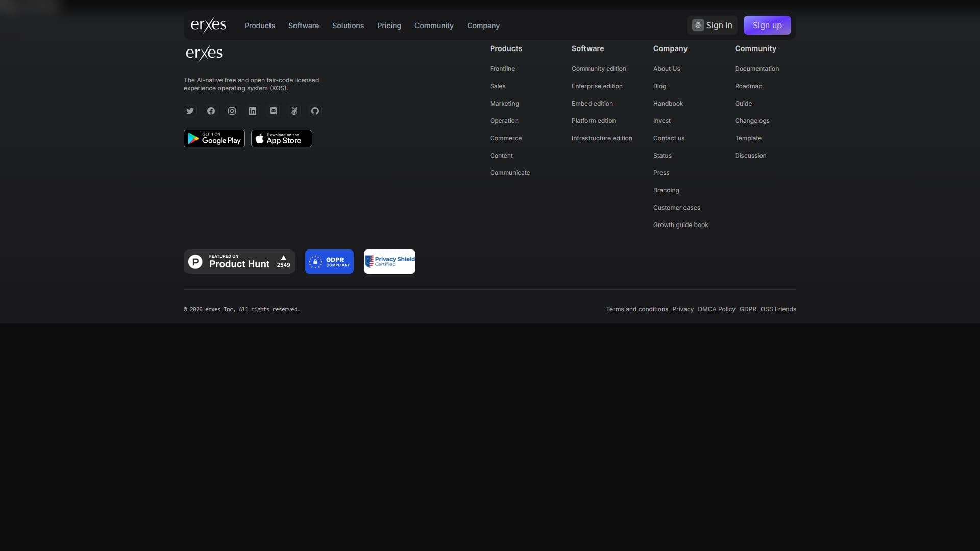Open the Communicate product link
Screen dimensions: 980x551
[x=510, y=173]
